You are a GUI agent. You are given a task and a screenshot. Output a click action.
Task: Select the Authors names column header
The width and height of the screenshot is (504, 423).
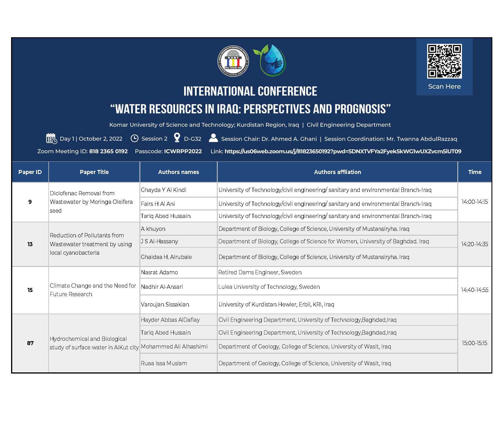pyautogui.click(x=178, y=172)
